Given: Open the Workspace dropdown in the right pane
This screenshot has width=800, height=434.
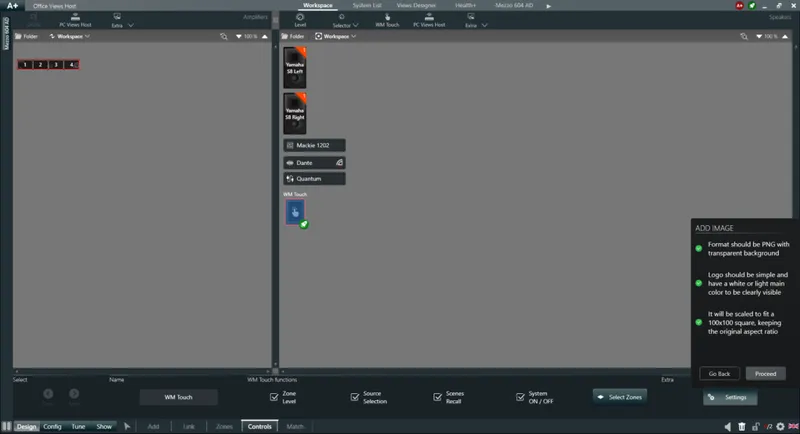Looking at the screenshot, I should [336, 36].
